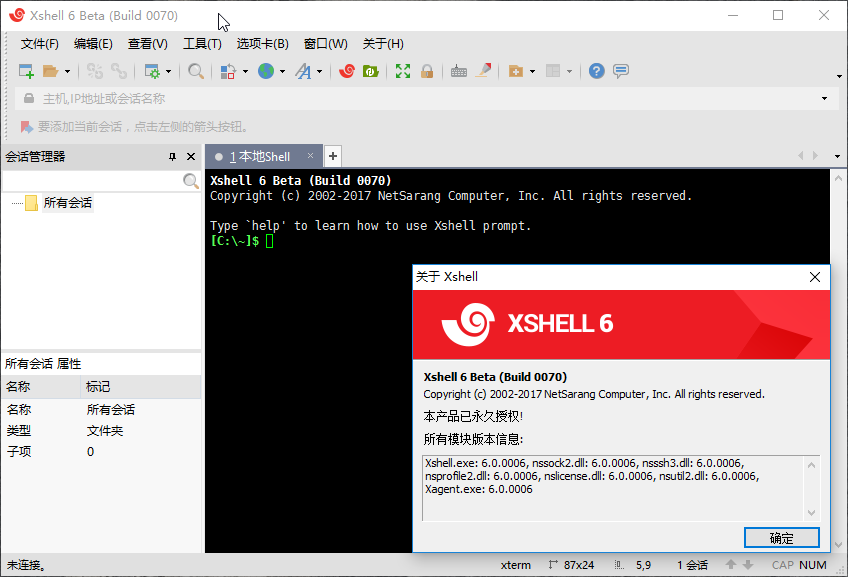This screenshot has width=848, height=577.
Task: Click the toolbar overflow arrow at right
Action: tap(839, 76)
